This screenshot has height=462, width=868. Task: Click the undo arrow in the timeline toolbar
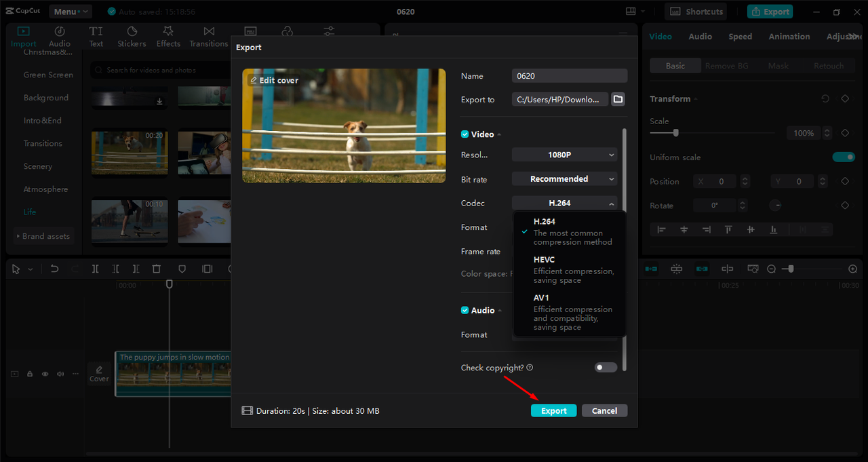pyautogui.click(x=55, y=269)
